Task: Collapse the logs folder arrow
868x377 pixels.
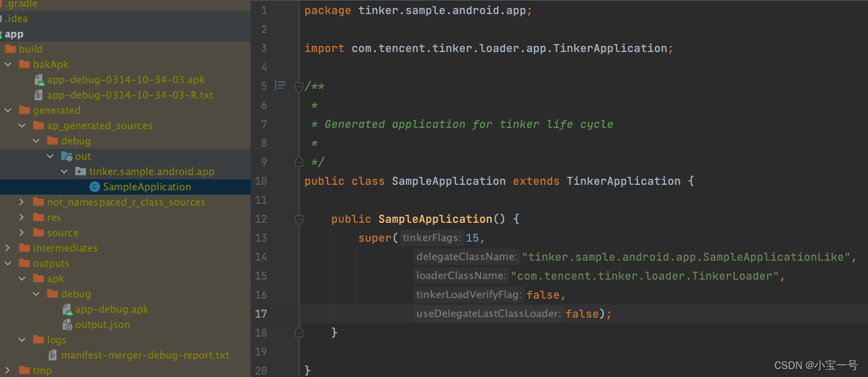Action: pyautogui.click(x=22, y=340)
